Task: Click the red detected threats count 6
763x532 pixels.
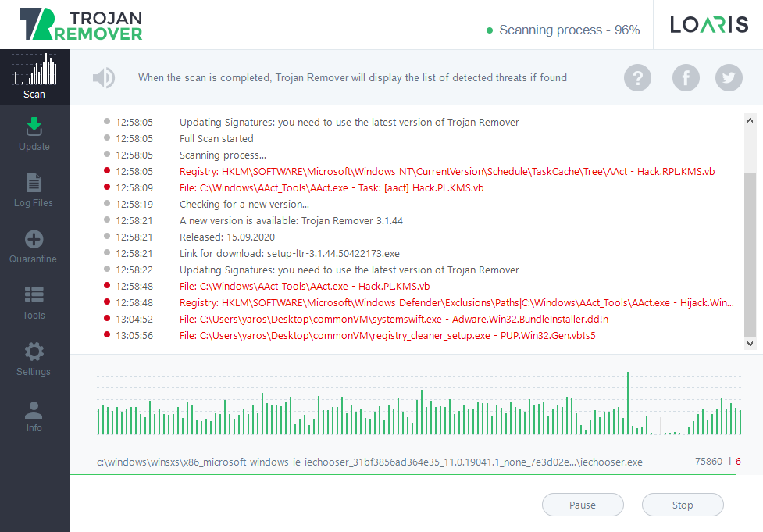Action: click(738, 462)
